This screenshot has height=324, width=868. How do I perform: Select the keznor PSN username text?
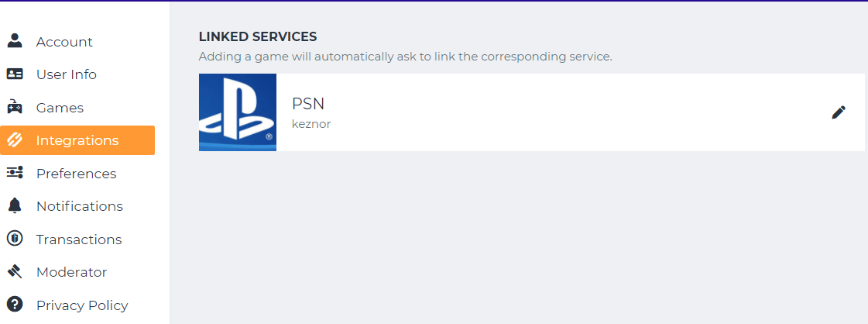[311, 124]
